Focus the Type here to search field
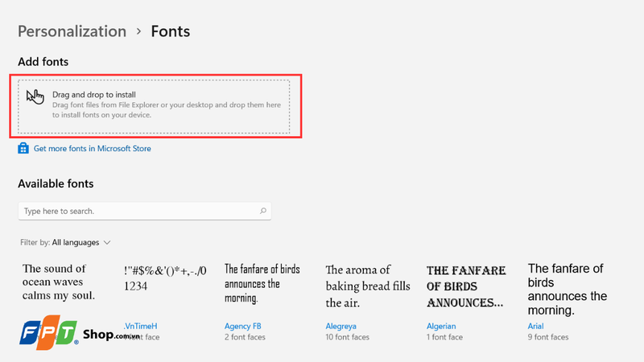This screenshot has width=644, height=362. pos(145,211)
